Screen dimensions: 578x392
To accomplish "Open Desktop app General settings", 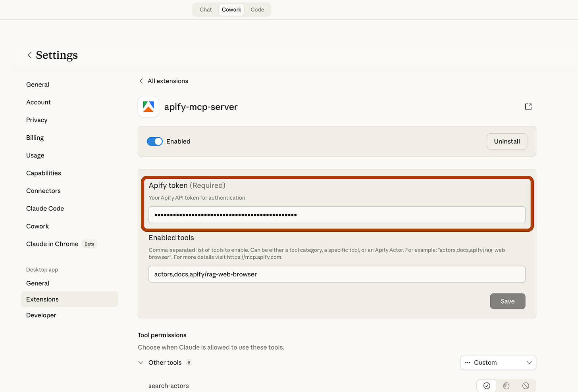I will click(38, 283).
